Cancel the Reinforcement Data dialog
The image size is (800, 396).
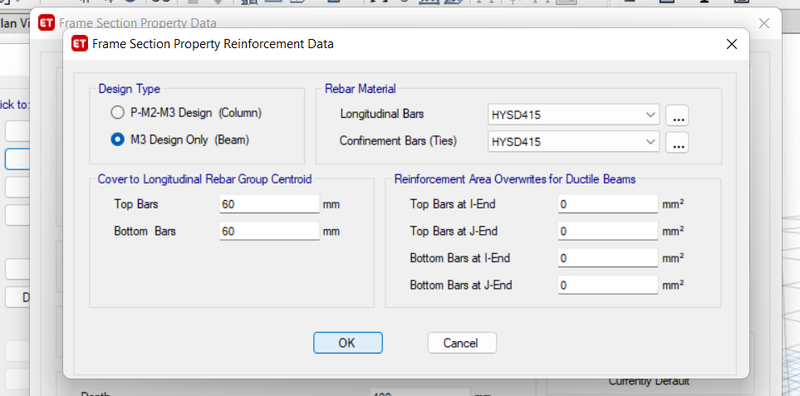[x=462, y=343]
